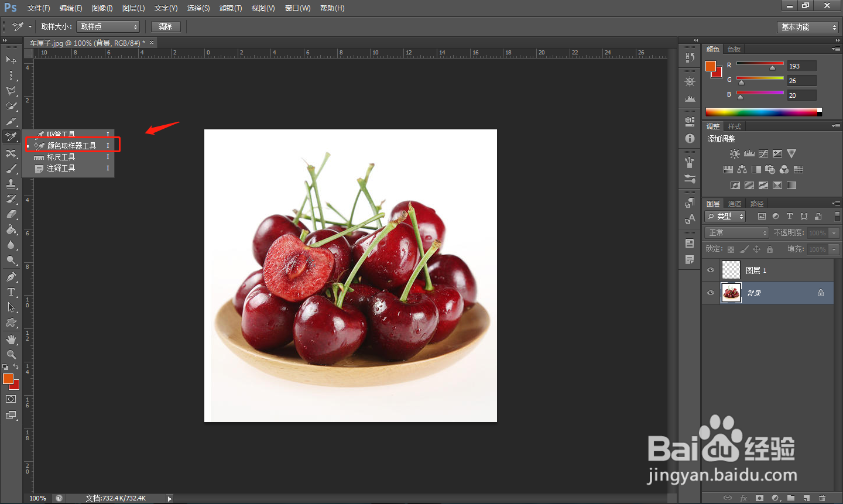Delete layer using the trash icon

(x=822, y=498)
